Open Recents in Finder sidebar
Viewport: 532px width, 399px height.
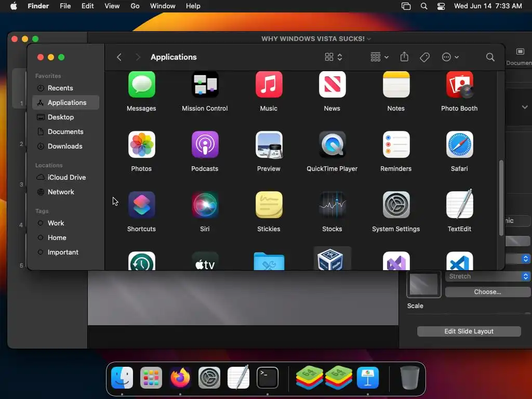point(66,88)
